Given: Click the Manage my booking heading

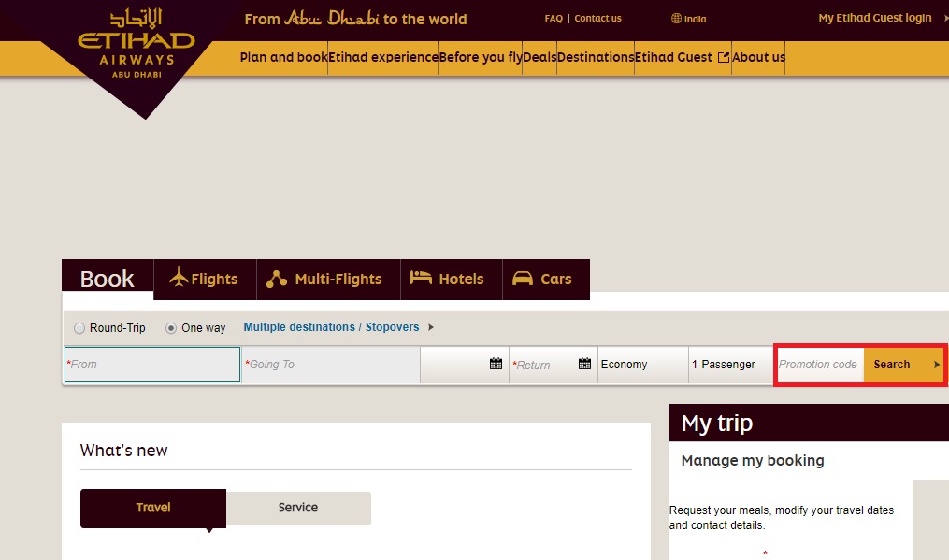Looking at the screenshot, I should click(753, 461).
